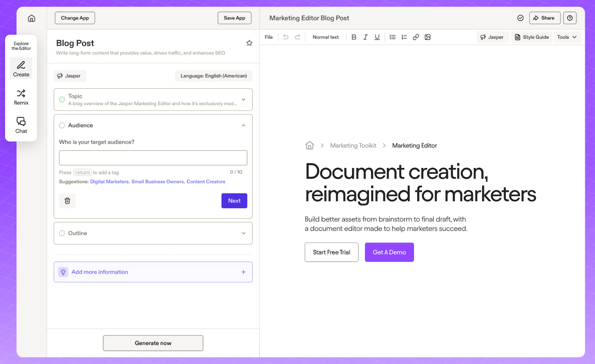Click the Generate now button
The width and height of the screenshot is (595, 364).
[153, 343]
